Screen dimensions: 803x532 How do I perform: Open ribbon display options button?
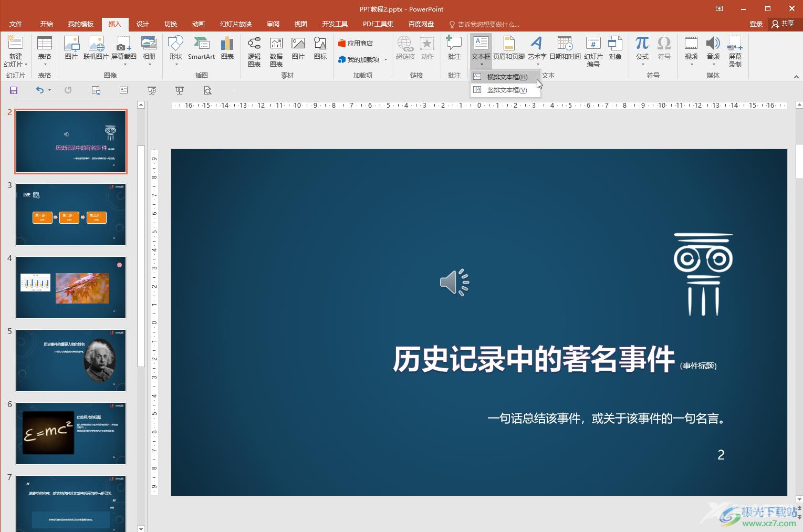coord(719,9)
